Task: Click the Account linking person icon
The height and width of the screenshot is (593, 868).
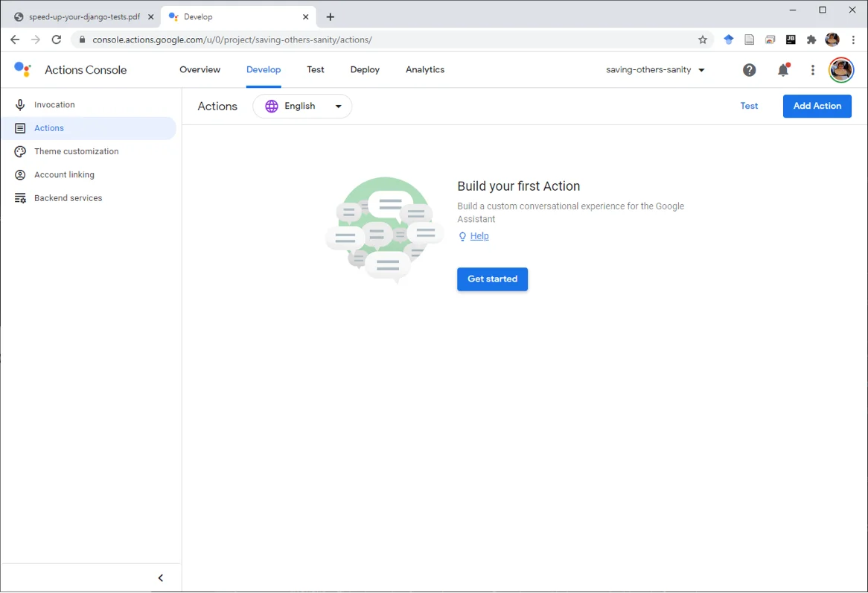Action: [x=20, y=174]
